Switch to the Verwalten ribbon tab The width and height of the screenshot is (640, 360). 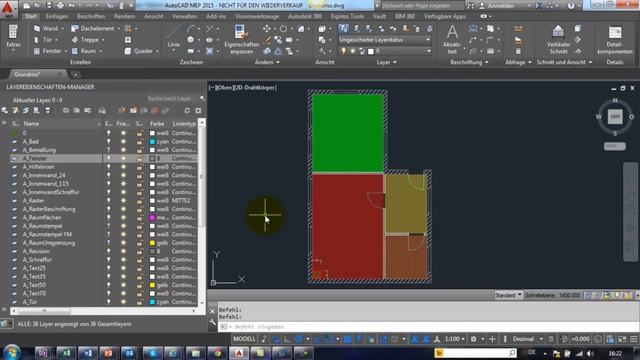click(x=184, y=16)
